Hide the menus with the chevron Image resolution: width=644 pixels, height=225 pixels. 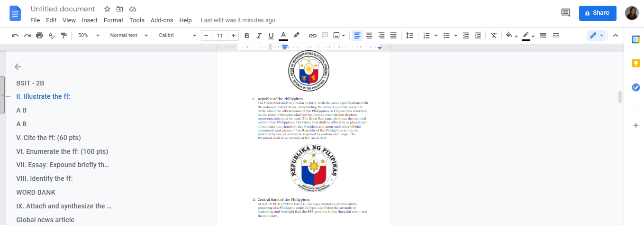tap(616, 36)
